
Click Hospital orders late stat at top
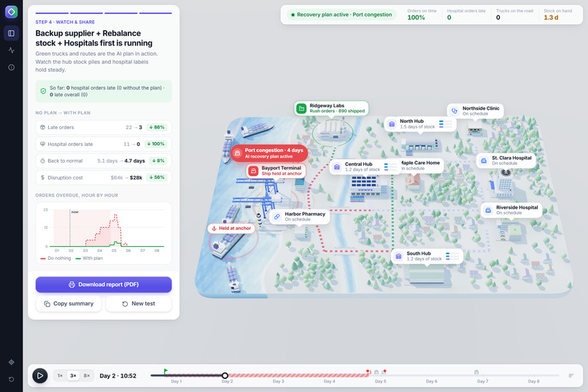click(465, 15)
